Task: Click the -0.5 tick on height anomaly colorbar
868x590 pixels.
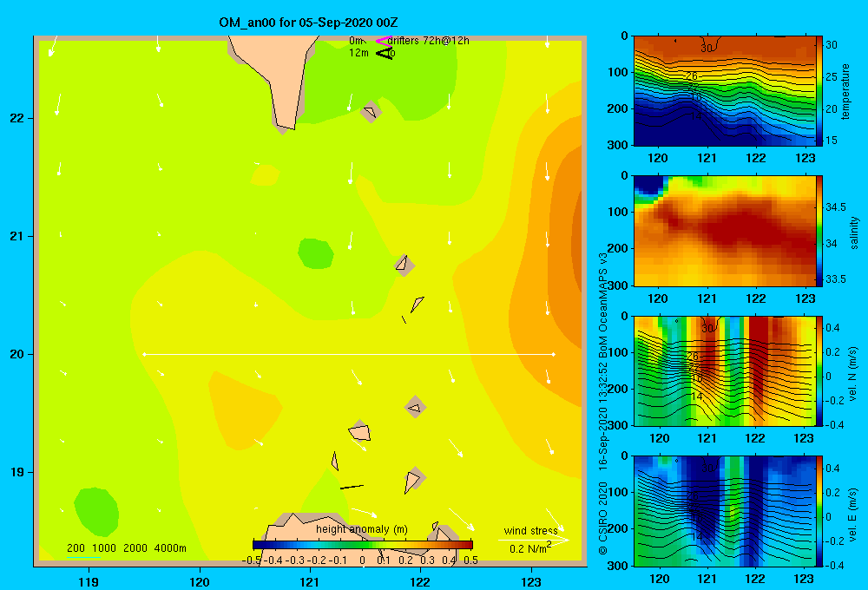Action: [253, 560]
